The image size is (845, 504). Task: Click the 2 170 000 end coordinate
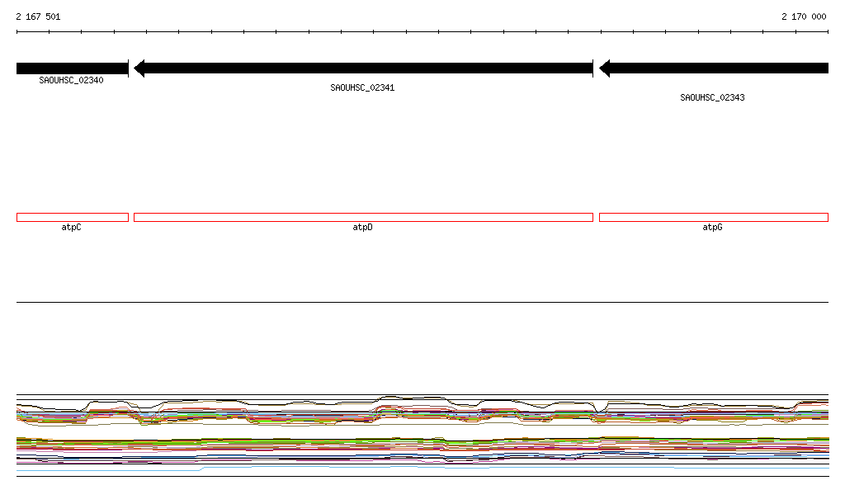(x=804, y=16)
